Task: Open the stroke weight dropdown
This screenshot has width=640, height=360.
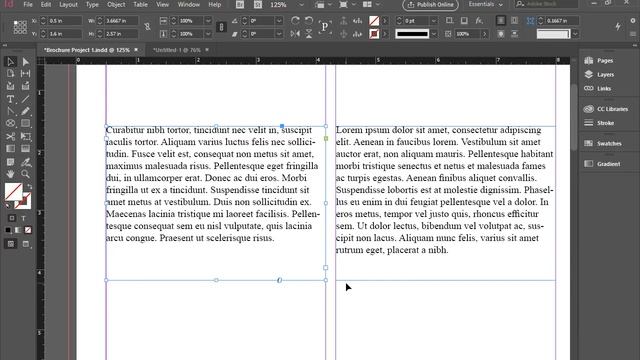Action: pos(434,20)
